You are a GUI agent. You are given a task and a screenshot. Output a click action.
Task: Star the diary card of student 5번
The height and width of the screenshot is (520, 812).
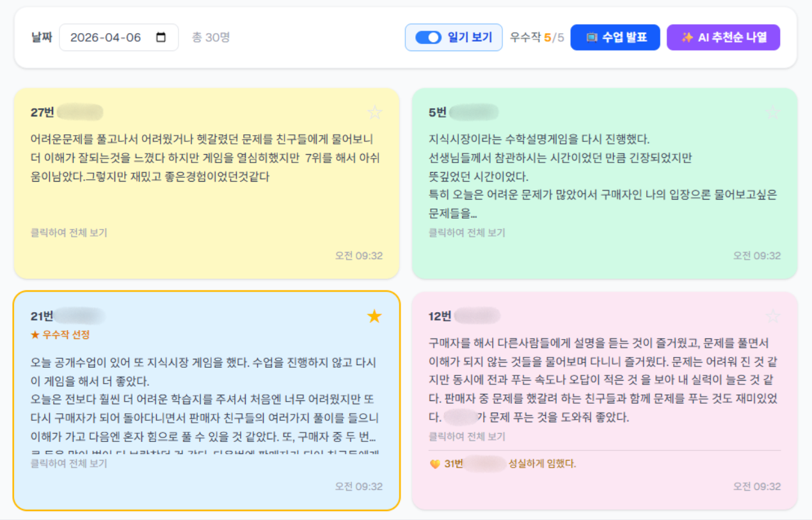tap(773, 113)
